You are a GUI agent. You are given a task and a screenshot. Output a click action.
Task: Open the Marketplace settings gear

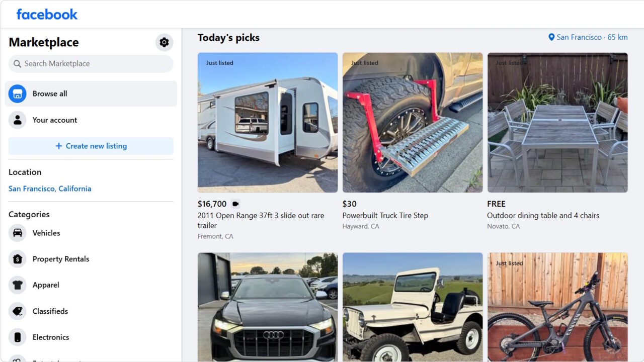[x=164, y=42]
